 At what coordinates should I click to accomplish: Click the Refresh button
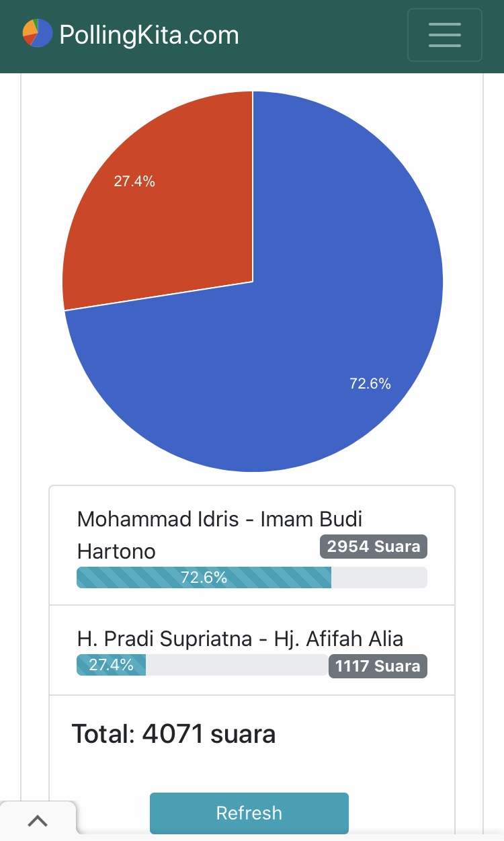tap(249, 813)
